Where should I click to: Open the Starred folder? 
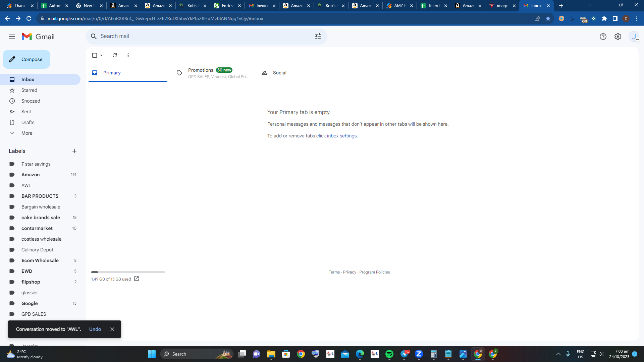(40, 90)
